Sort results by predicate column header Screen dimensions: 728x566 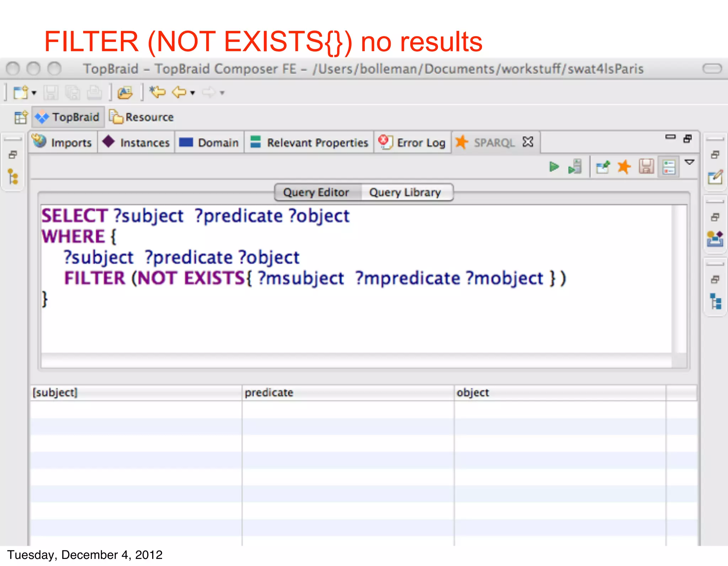pos(348,393)
